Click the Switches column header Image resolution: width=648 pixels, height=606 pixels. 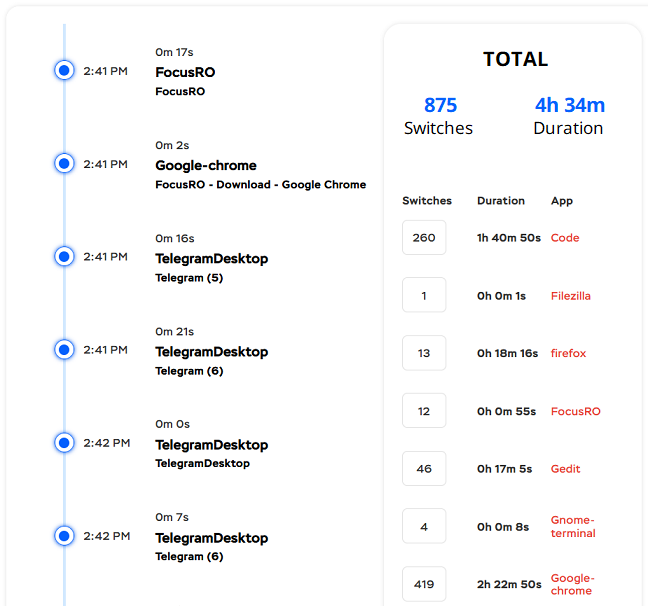point(427,200)
